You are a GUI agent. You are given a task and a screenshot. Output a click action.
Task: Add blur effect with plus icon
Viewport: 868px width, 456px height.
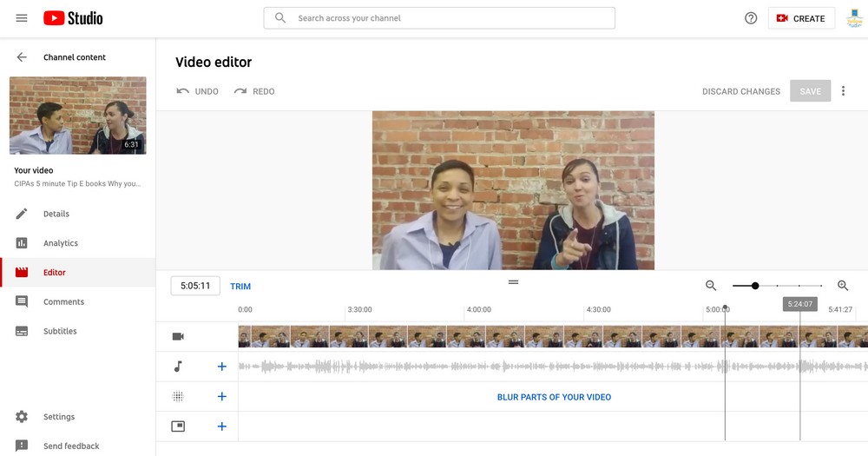[x=221, y=397]
